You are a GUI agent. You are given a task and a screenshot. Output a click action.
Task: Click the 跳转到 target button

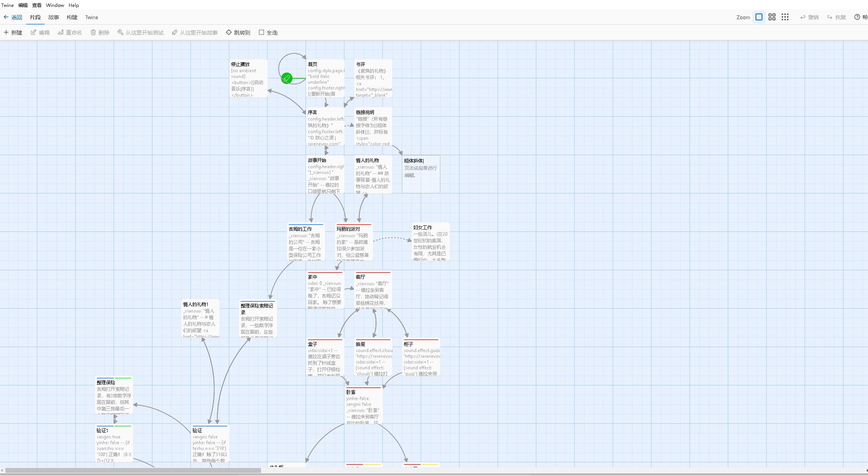tap(238, 33)
